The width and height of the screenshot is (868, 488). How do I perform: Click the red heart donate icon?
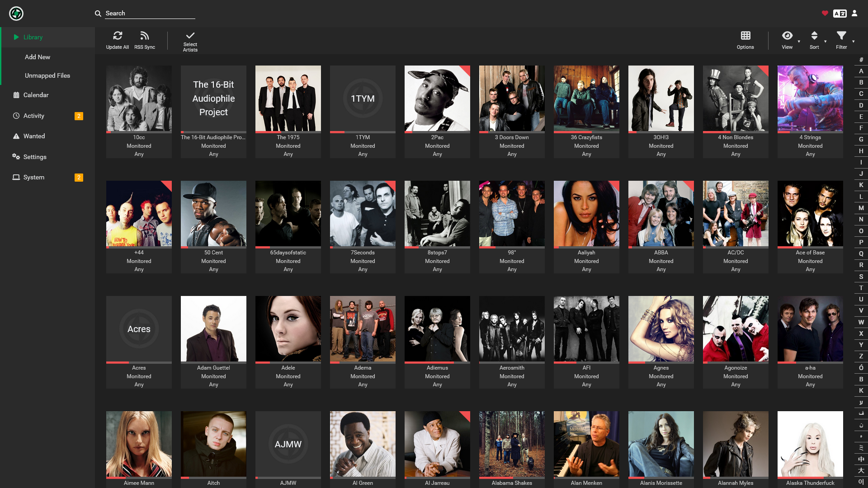pyautogui.click(x=825, y=14)
